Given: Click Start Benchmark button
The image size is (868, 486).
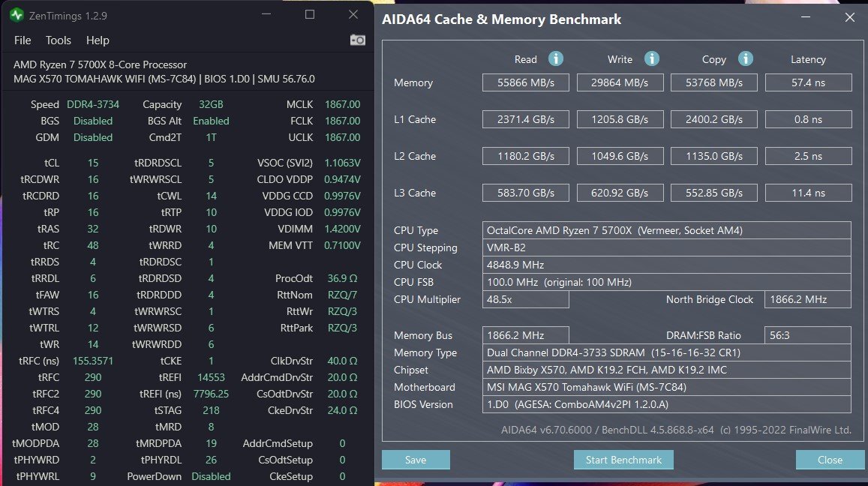Looking at the screenshot, I should (623, 460).
